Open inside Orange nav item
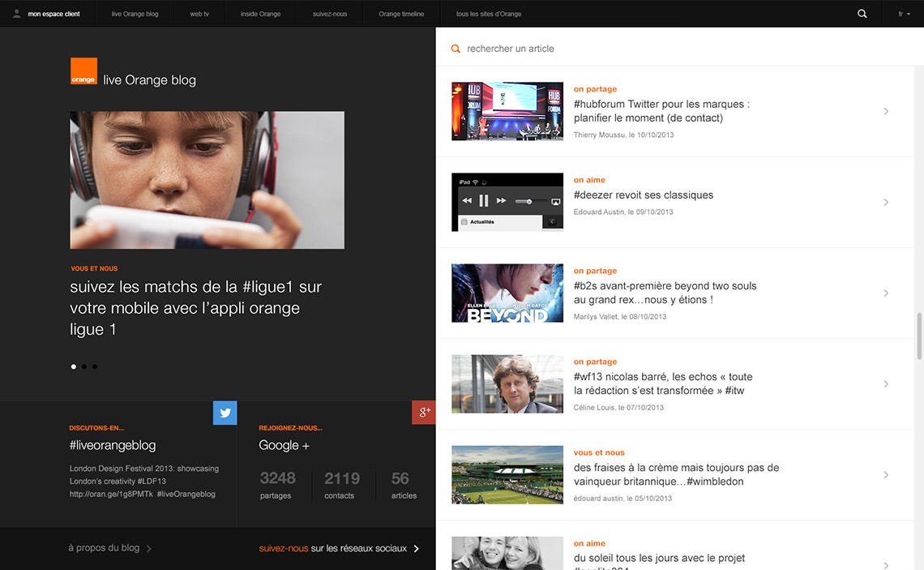The height and width of the screenshot is (570, 924). click(260, 14)
